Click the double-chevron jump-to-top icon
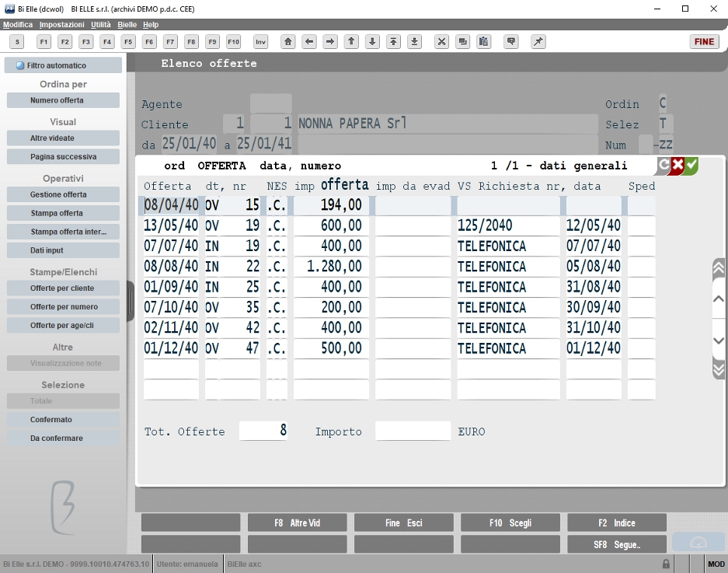Image resolution: width=728 pixels, height=573 pixels. 718,268
